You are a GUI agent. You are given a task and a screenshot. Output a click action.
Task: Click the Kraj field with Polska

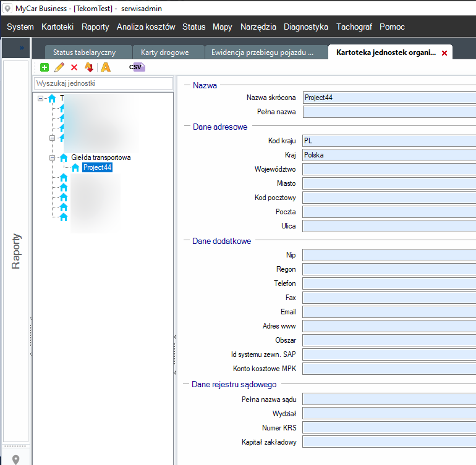[389, 155]
